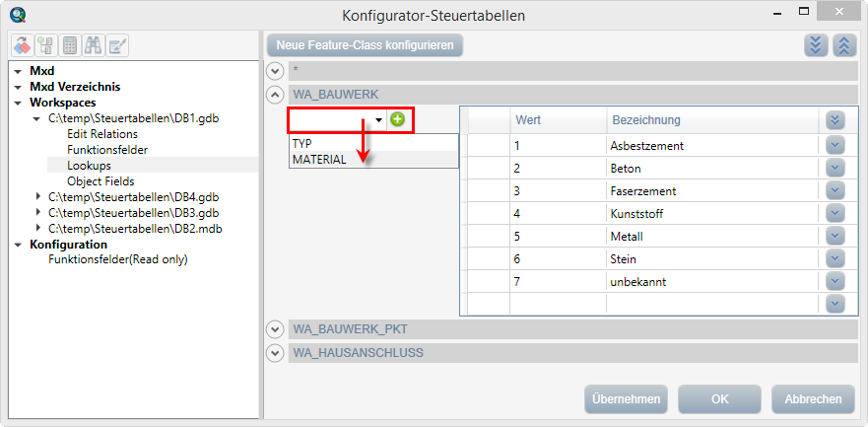Click the collapse all double-up arrows button

(844, 45)
